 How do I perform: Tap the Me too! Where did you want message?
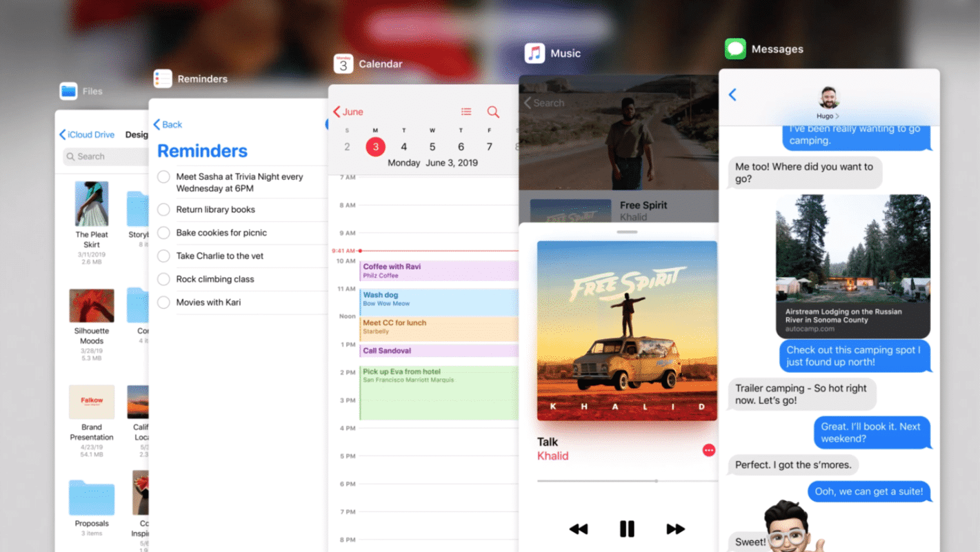(804, 173)
